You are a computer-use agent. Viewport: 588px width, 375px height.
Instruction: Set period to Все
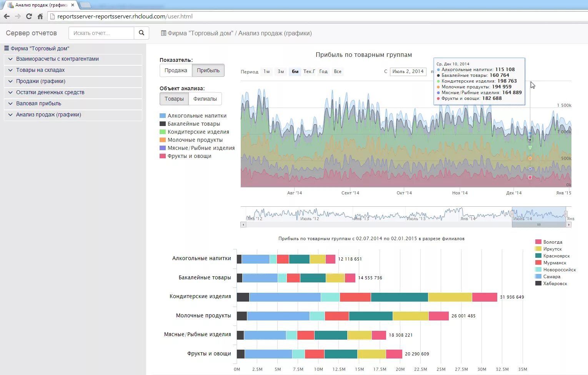(338, 71)
